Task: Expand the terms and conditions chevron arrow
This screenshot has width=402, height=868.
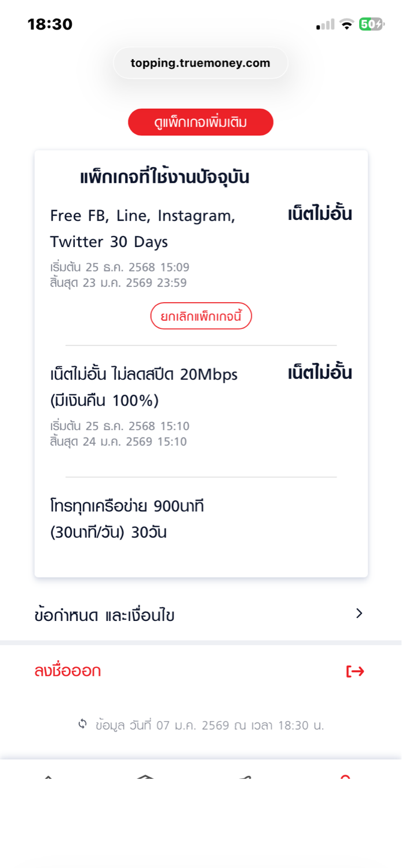Action: click(x=359, y=613)
